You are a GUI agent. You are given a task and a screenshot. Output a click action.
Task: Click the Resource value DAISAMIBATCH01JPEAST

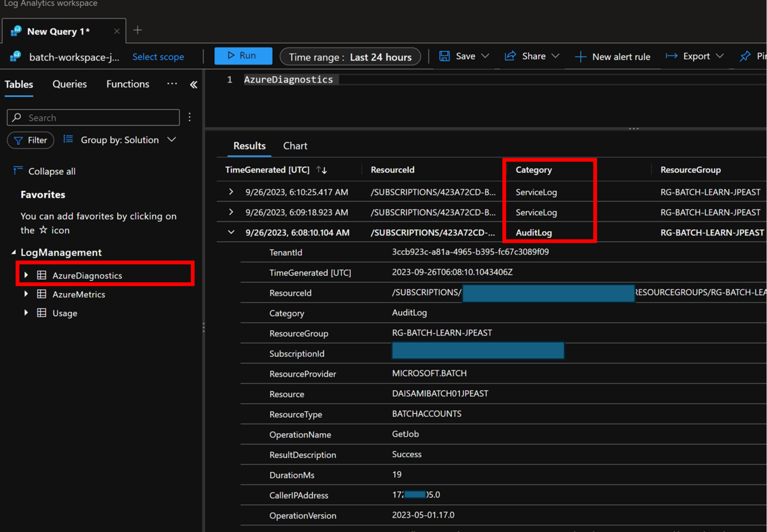(440, 393)
